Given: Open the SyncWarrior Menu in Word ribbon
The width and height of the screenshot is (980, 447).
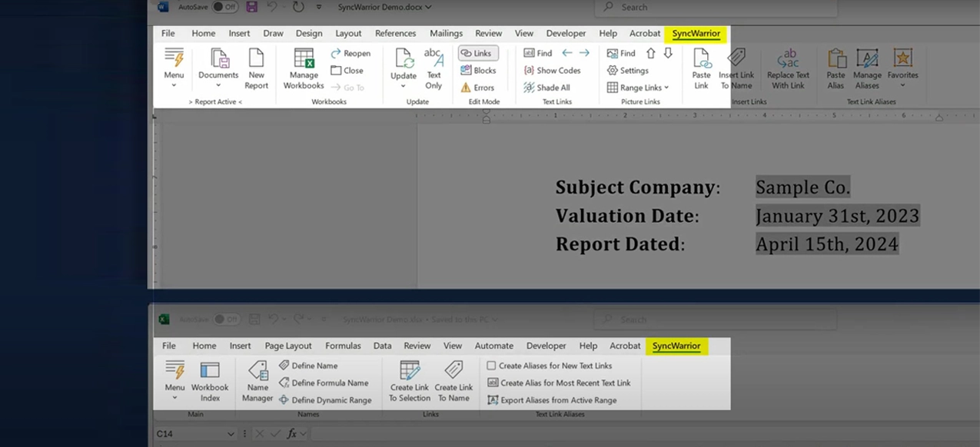Looking at the screenshot, I should point(174,68).
